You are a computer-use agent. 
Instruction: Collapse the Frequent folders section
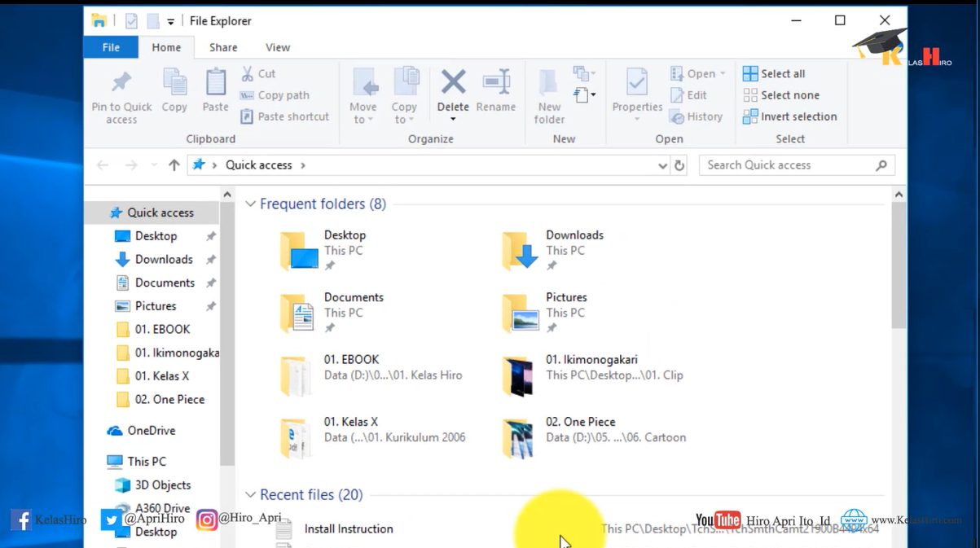tap(251, 204)
